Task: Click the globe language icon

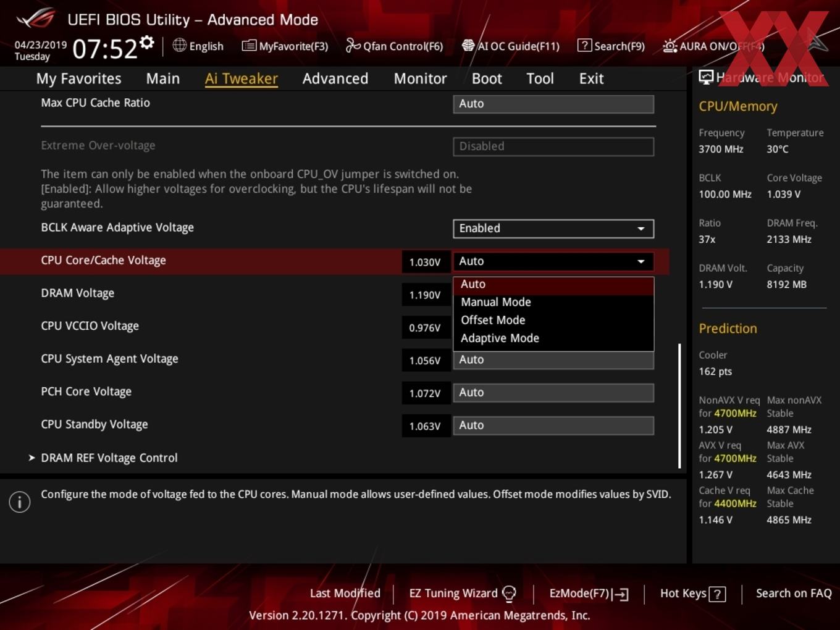Action: (x=179, y=45)
